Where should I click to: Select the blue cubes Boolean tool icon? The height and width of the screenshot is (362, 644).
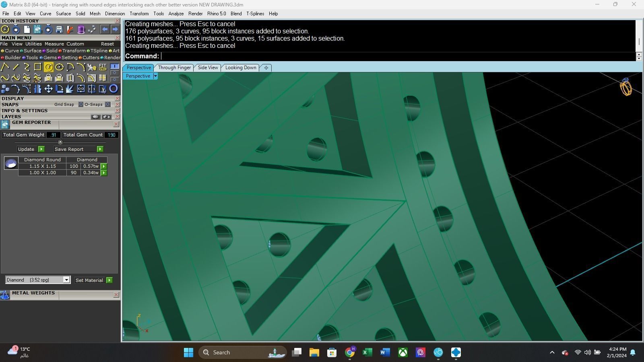(x=5, y=88)
